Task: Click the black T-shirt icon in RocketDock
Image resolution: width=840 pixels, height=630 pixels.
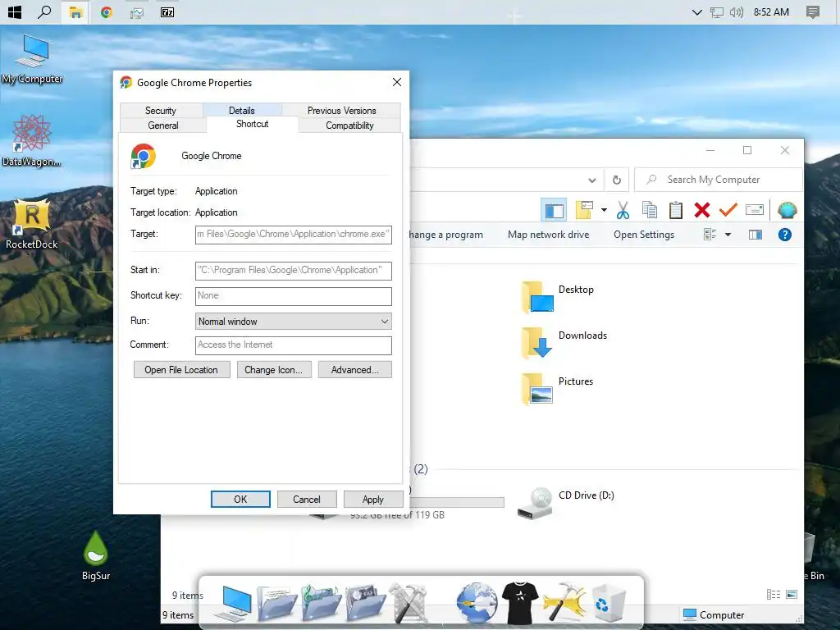Action: tap(519, 603)
